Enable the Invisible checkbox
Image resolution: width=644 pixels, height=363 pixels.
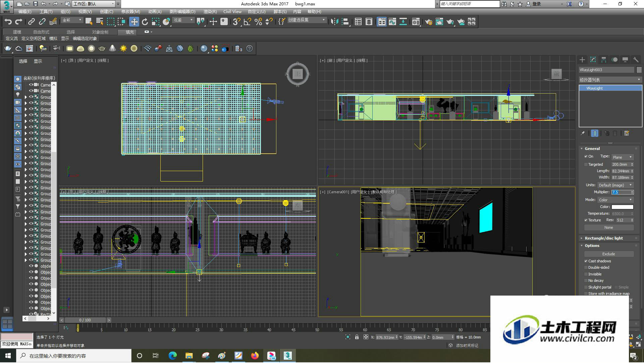(586, 274)
